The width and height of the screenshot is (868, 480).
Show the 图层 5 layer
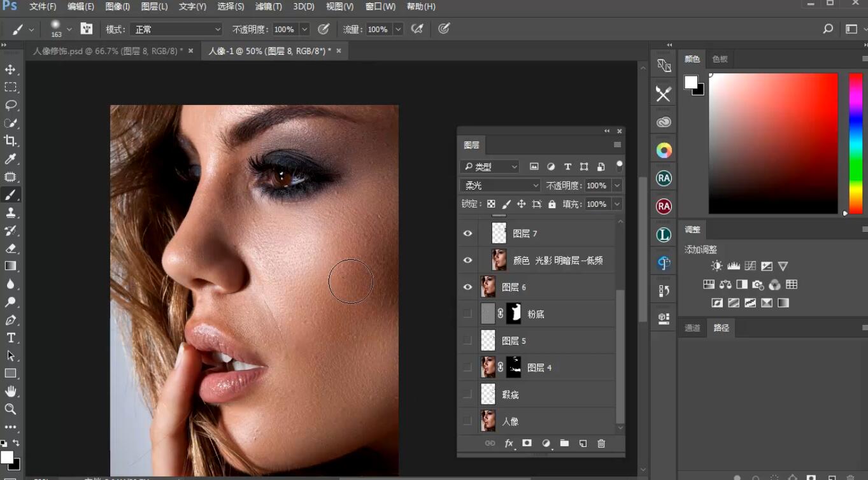(467, 341)
